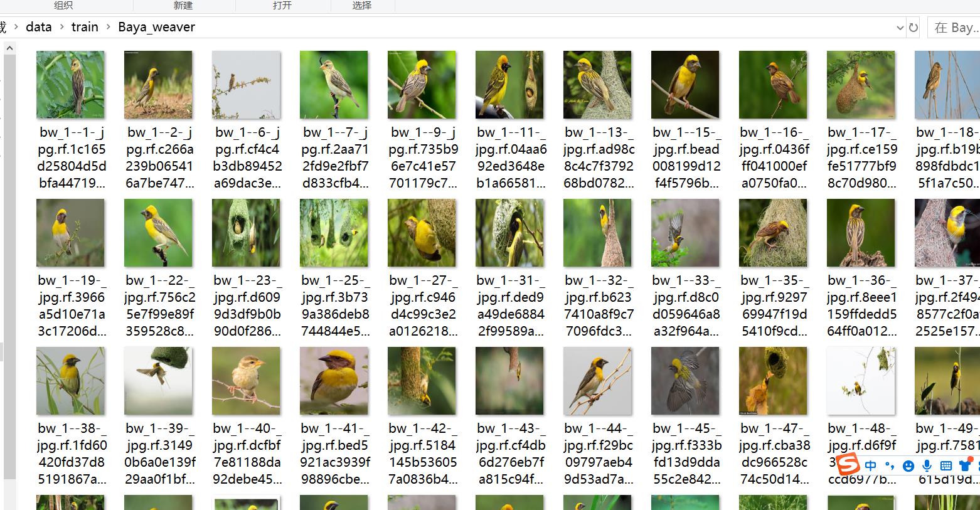
Task: Toggle Chinese punctuation mode in Sogou bar
Action: (889, 465)
